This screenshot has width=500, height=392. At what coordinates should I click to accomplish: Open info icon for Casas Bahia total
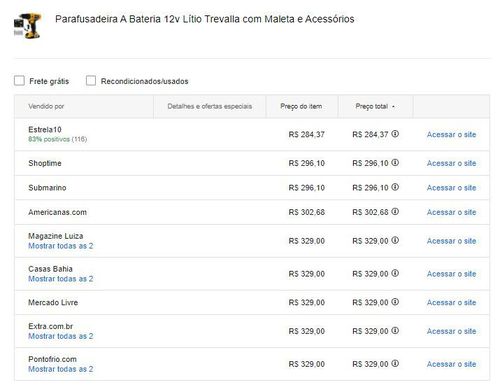coord(395,273)
